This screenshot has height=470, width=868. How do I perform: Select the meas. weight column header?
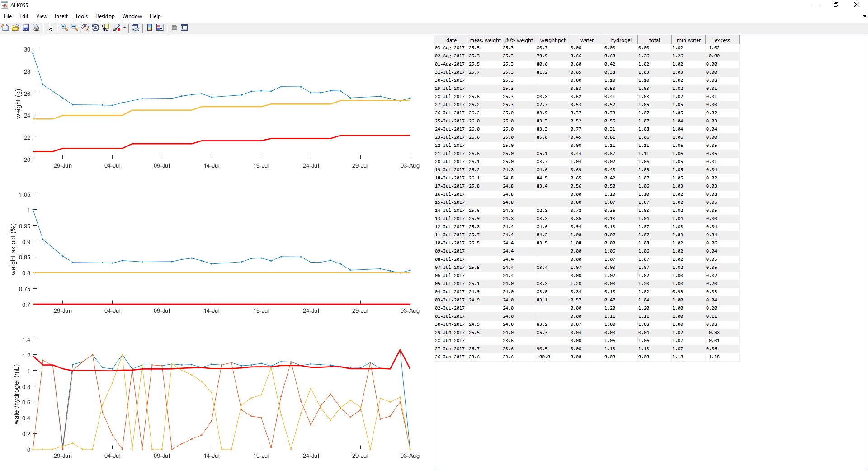click(484, 40)
